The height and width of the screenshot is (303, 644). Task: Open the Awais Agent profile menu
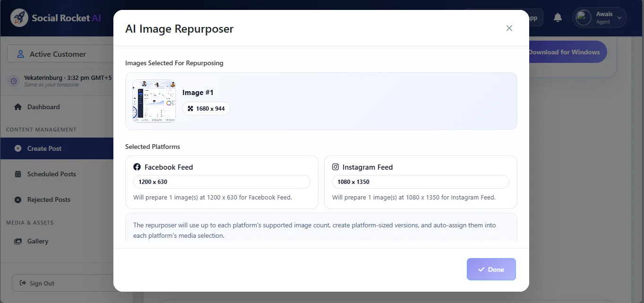pos(600,18)
